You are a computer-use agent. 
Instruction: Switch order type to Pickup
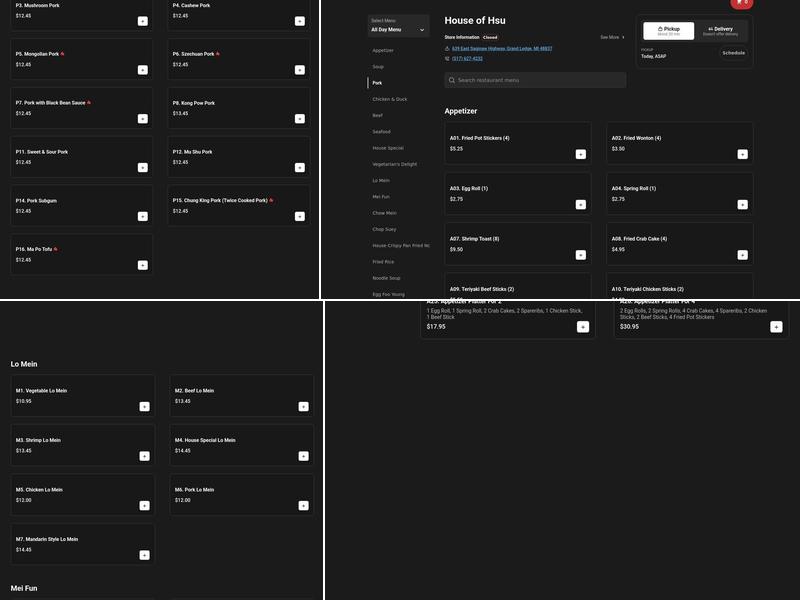668,31
